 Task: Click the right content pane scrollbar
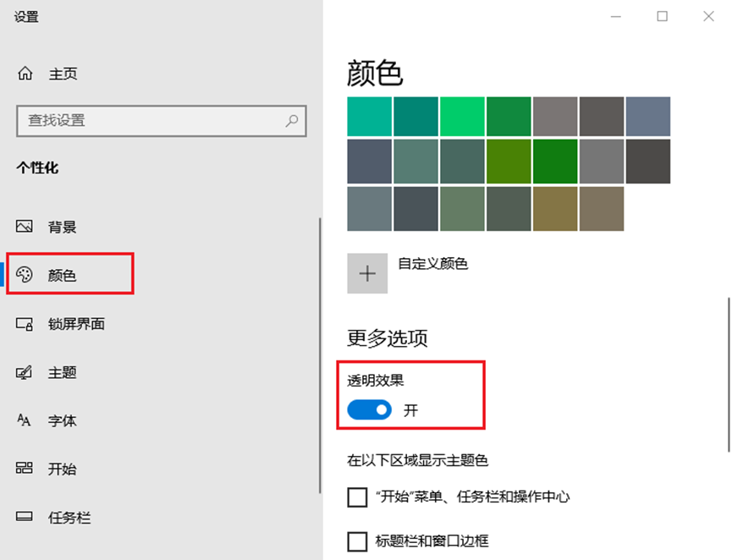pos(729,375)
